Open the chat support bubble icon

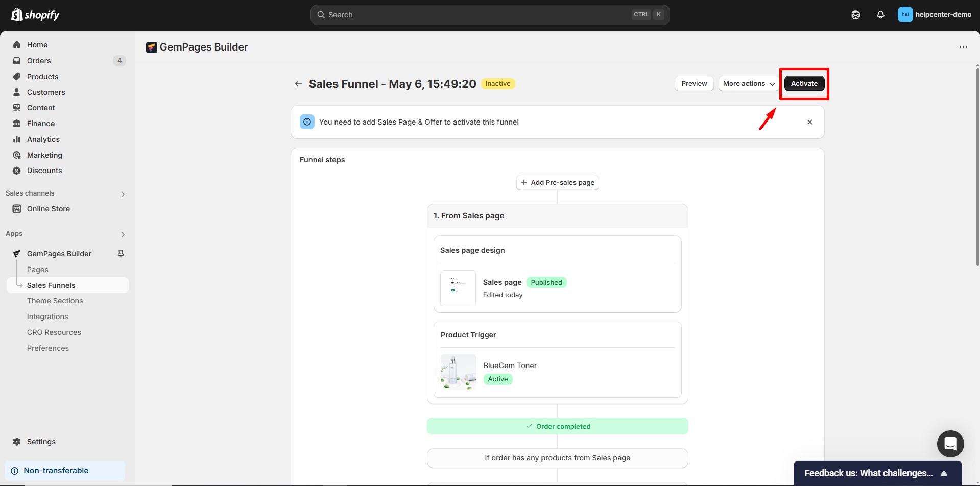click(x=950, y=444)
